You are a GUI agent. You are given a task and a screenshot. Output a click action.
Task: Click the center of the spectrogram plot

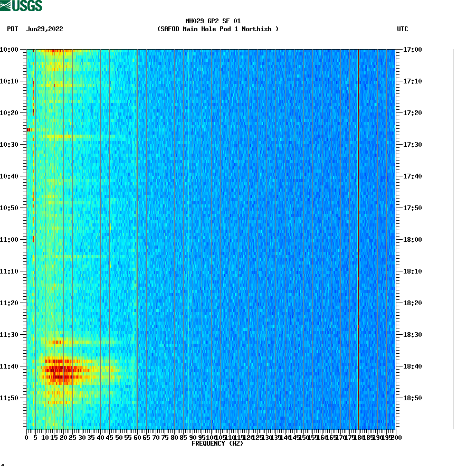[x=211, y=238]
